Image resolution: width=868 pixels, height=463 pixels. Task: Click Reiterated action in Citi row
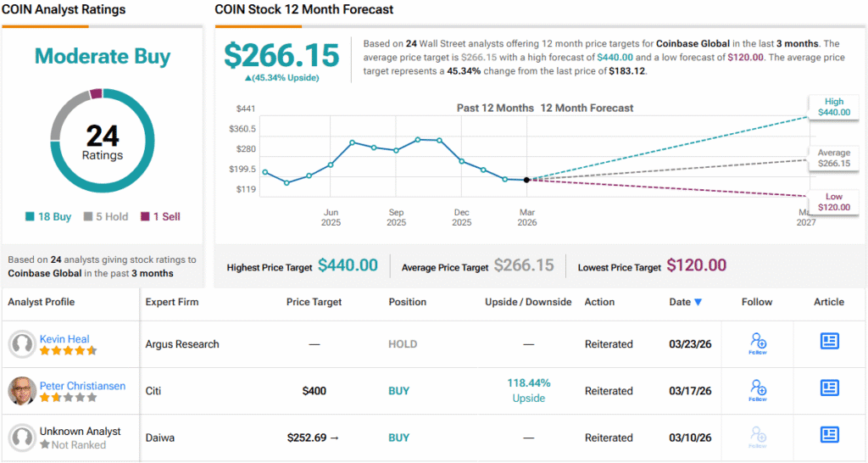609,390
